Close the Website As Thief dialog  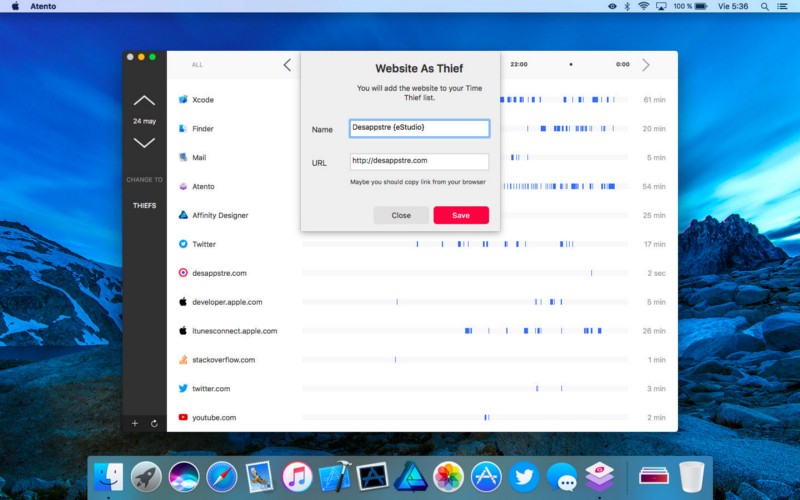401,215
